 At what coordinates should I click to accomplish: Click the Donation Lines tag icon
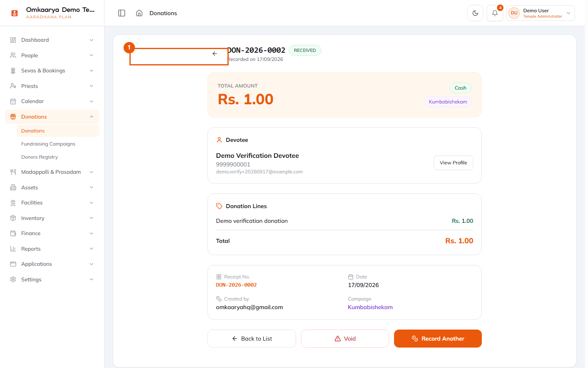tap(219, 206)
